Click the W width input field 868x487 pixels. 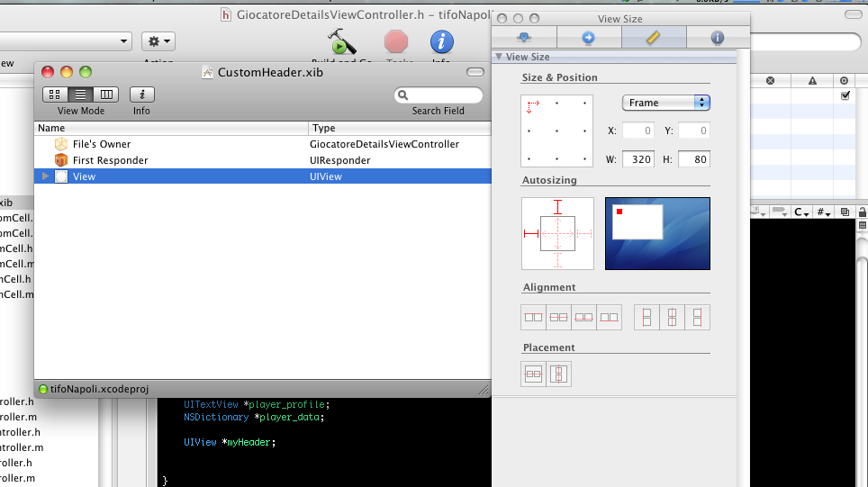tap(637, 159)
